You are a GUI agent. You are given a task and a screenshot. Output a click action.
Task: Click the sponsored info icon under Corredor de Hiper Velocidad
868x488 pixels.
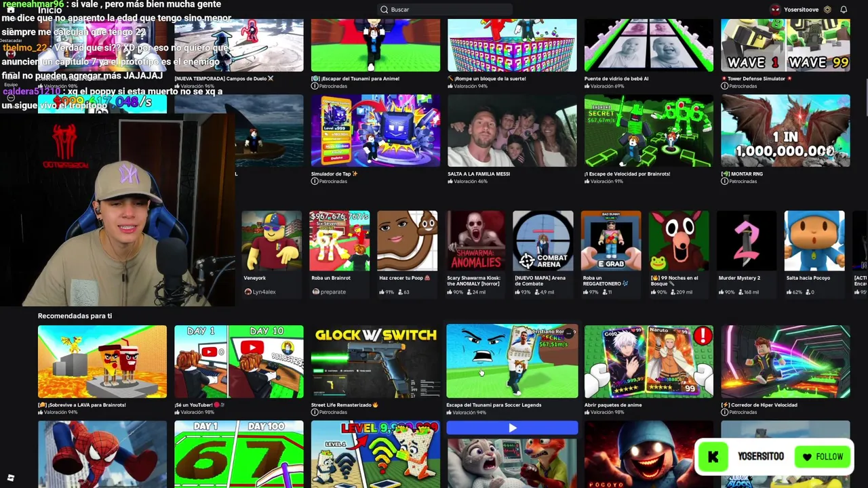click(x=724, y=412)
